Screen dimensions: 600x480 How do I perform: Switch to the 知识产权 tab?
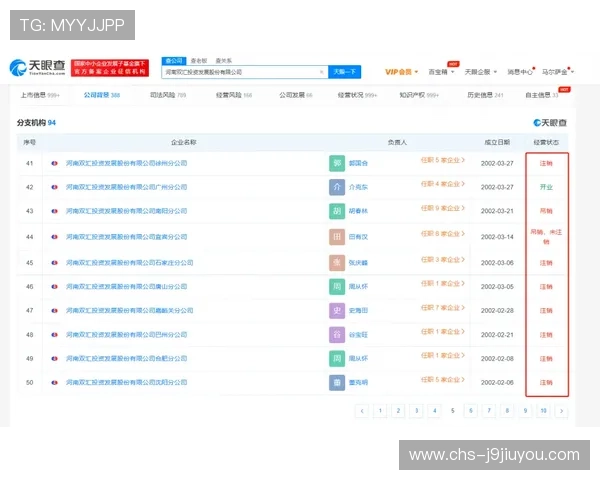tap(419, 95)
